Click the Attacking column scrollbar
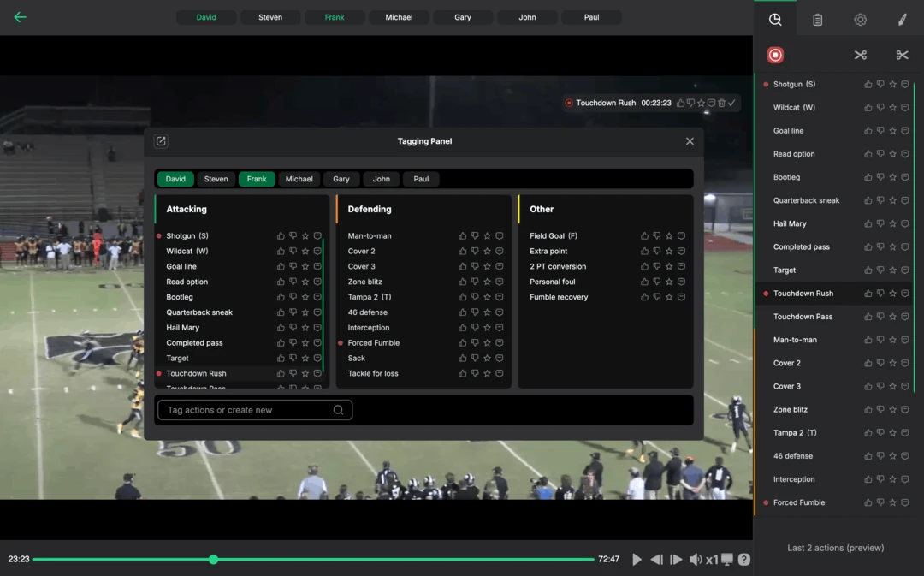Image resolution: width=924 pixels, height=576 pixels. pos(323,305)
